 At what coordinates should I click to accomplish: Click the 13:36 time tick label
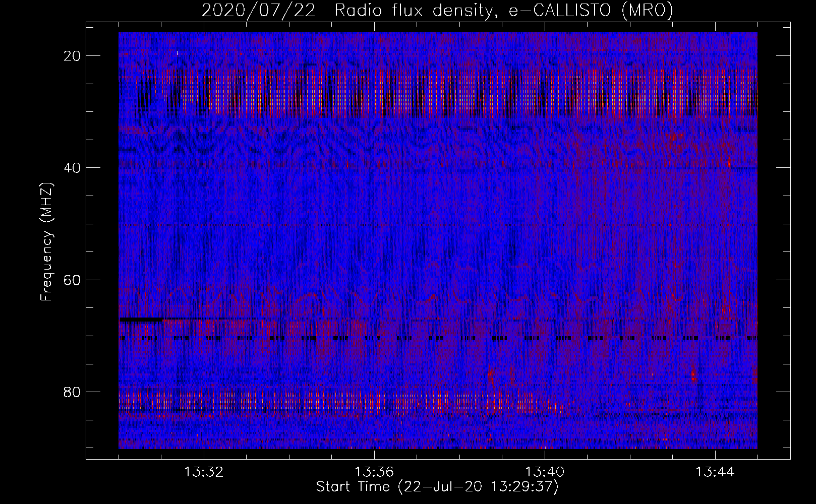pos(374,472)
